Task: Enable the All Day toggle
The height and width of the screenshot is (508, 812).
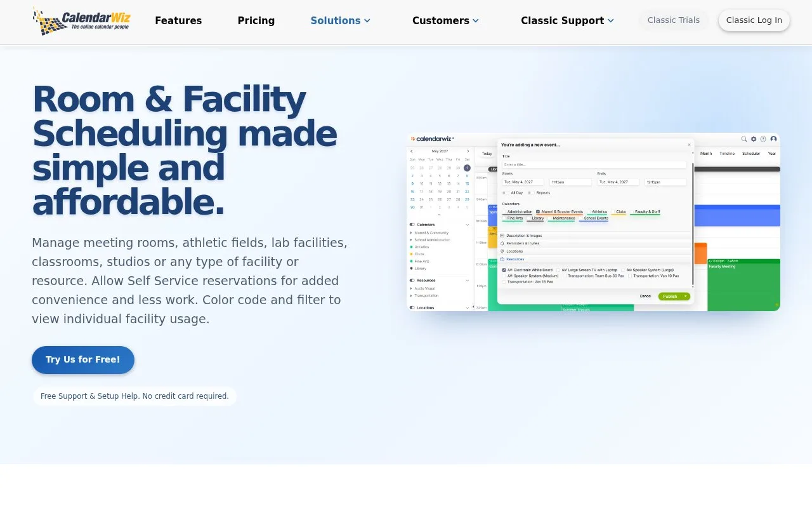Action: pyautogui.click(x=506, y=193)
